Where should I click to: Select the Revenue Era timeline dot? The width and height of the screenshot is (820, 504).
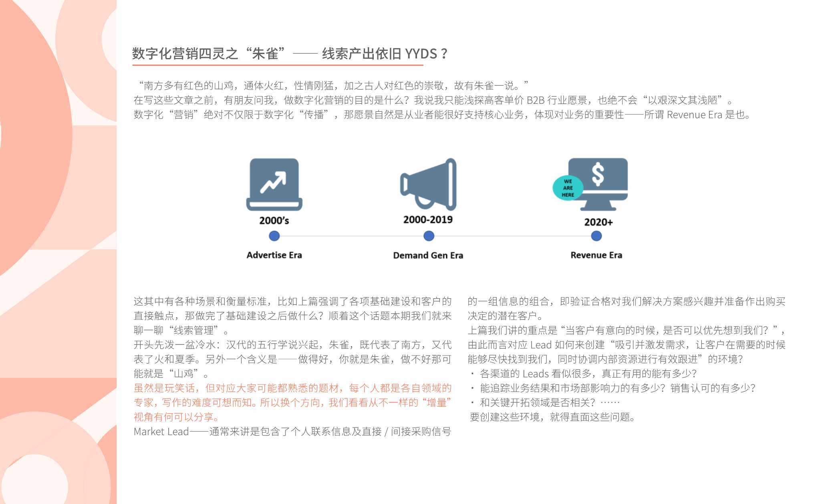coord(596,236)
